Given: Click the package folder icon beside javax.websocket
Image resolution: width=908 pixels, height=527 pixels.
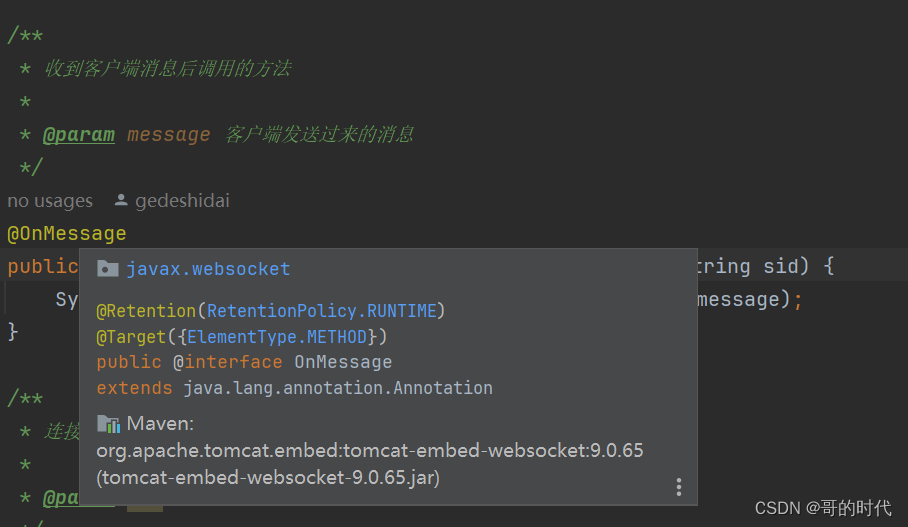Looking at the screenshot, I should pos(107,269).
